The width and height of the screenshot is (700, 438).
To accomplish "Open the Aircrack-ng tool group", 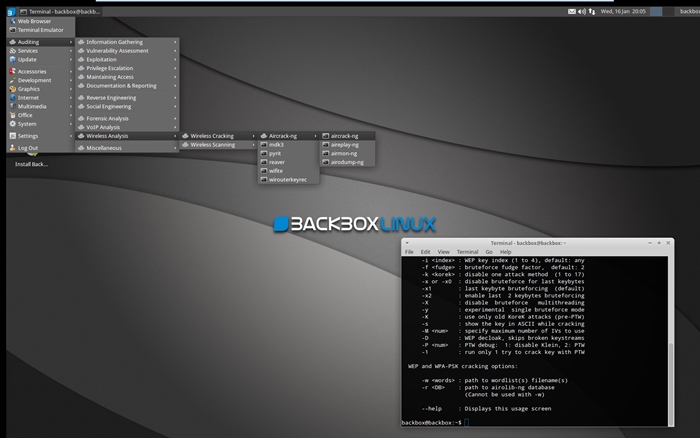I will click(x=289, y=136).
